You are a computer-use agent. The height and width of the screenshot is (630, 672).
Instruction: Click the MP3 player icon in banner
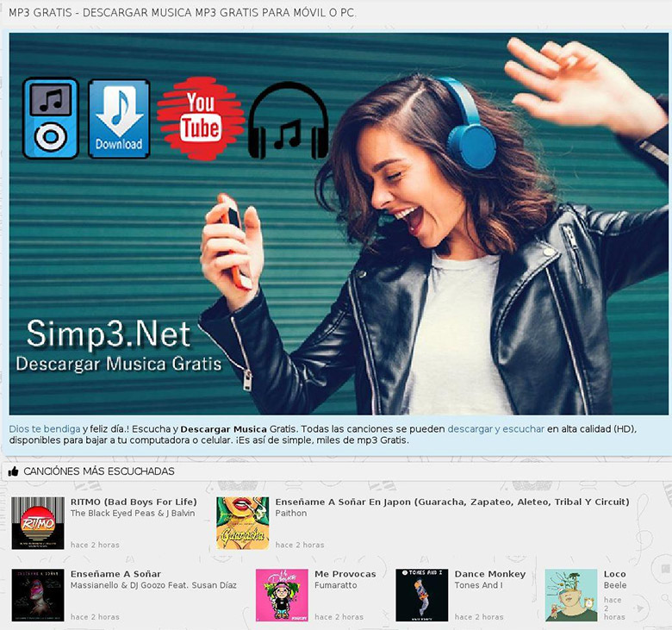coord(51,118)
